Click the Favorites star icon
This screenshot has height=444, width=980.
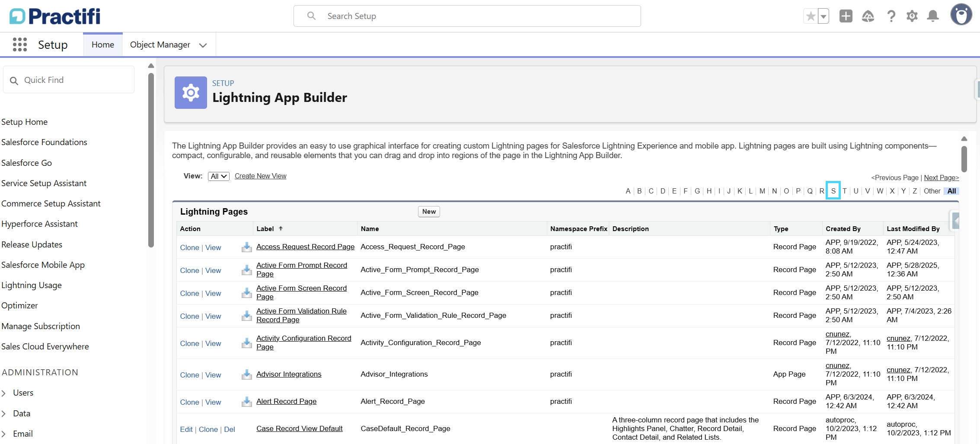[811, 16]
